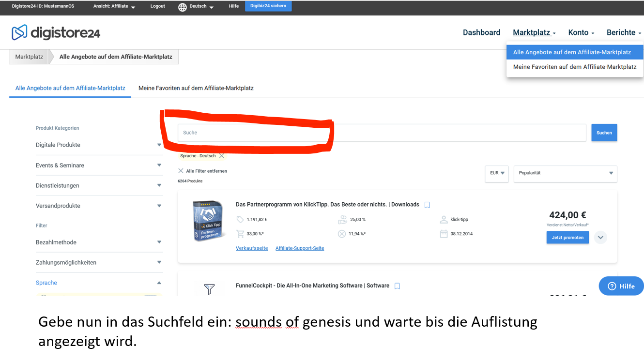Expand the Events & Seminare category
644x362 pixels.
159,165
